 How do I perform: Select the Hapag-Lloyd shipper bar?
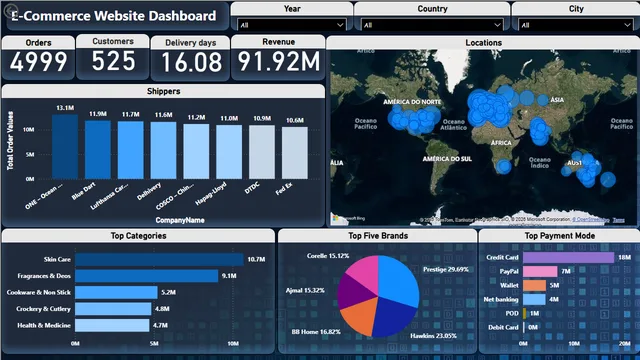coord(229,152)
